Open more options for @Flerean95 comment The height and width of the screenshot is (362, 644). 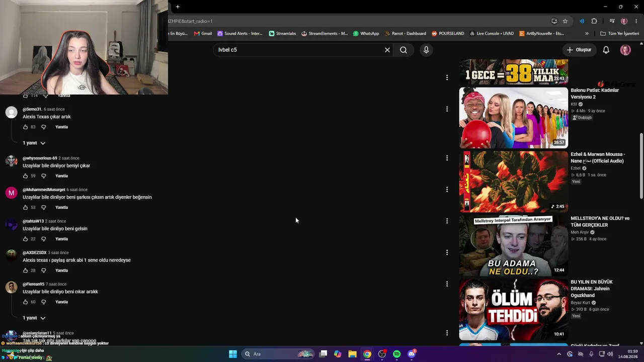[x=447, y=284]
